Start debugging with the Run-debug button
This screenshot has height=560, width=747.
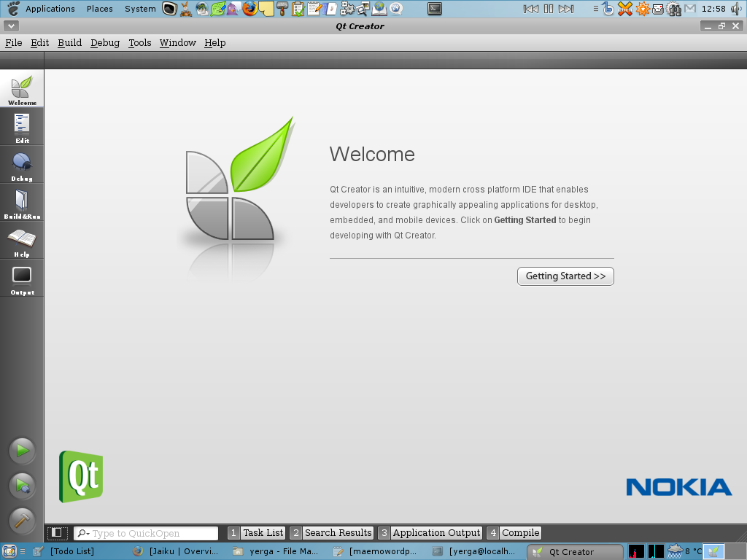coord(22,486)
